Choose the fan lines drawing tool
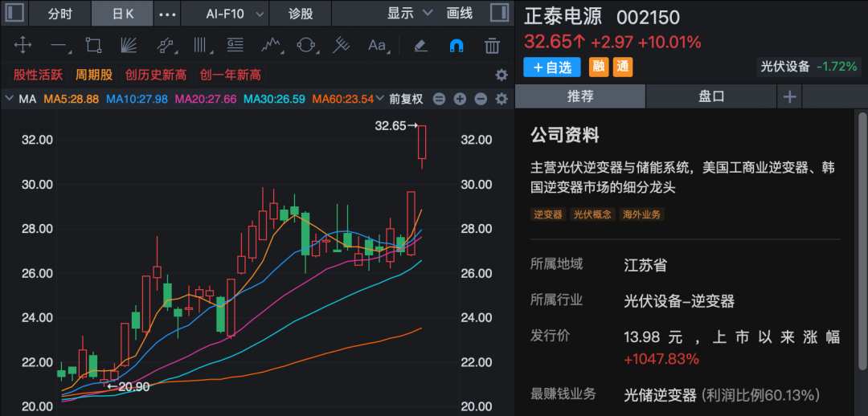Screen dimensions: 868x416 tap(129, 46)
